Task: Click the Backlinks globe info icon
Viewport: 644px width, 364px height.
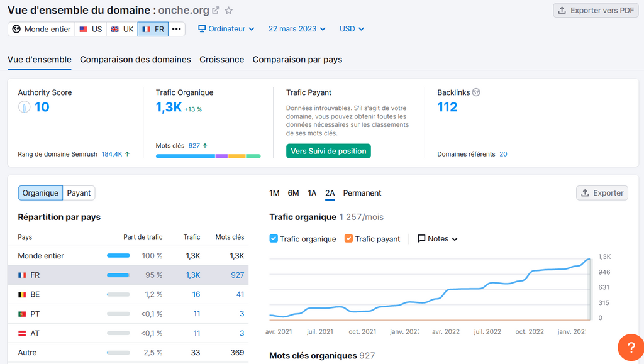Action: tap(476, 92)
